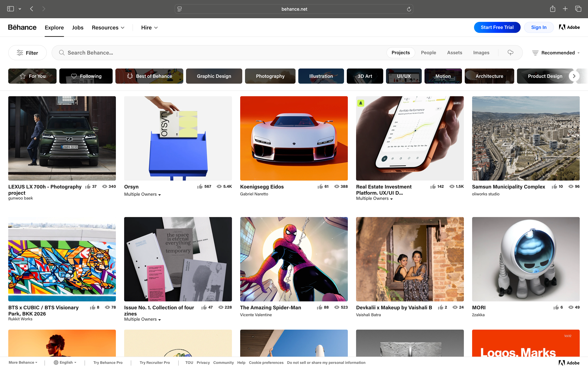Expand the Hire dropdown

(x=149, y=28)
